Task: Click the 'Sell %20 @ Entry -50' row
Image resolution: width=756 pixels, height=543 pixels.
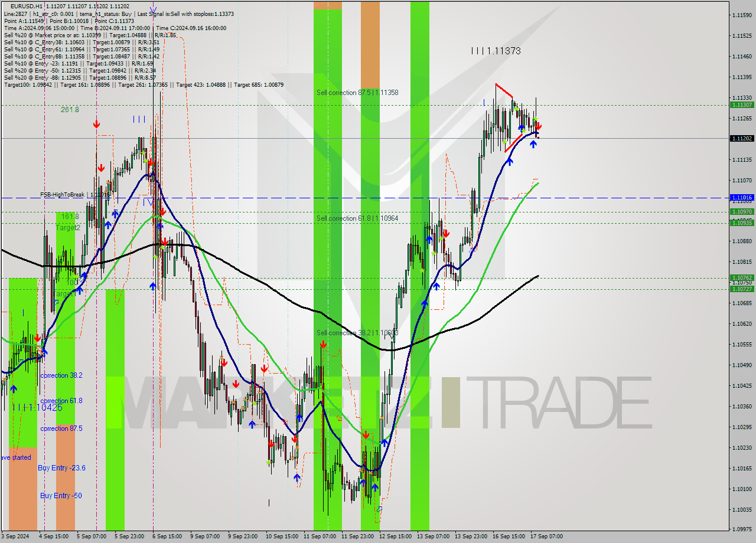Action: (x=80, y=70)
